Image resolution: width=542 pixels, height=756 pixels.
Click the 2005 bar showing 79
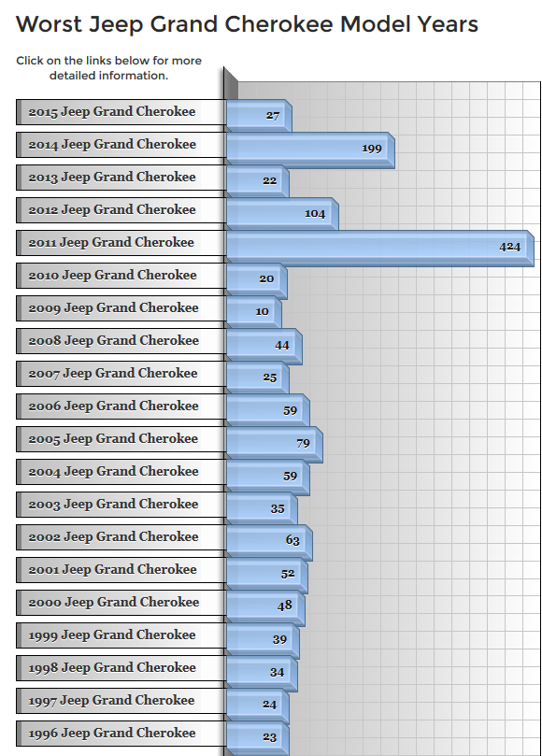pyautogui.click(x=275, y=445)
